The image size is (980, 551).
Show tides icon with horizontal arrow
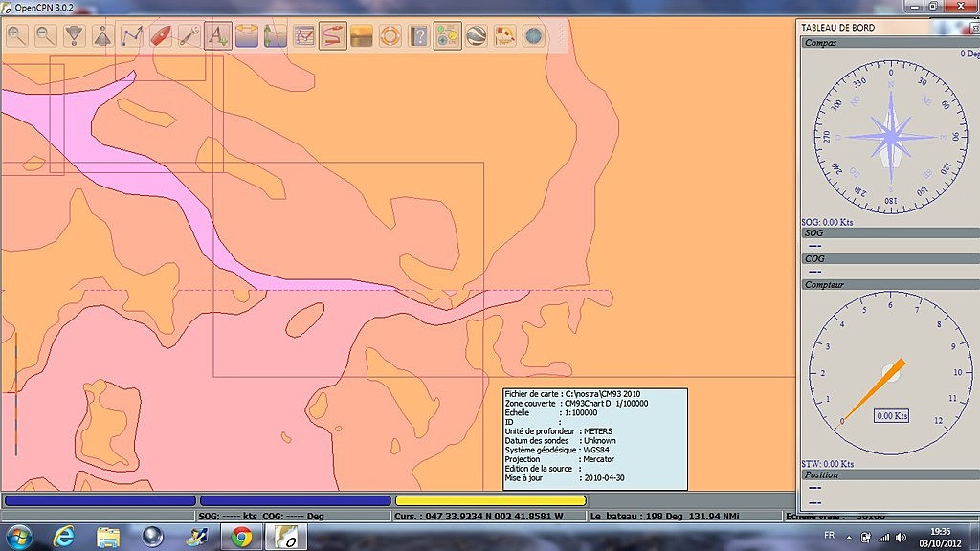(x=246, y=35)
